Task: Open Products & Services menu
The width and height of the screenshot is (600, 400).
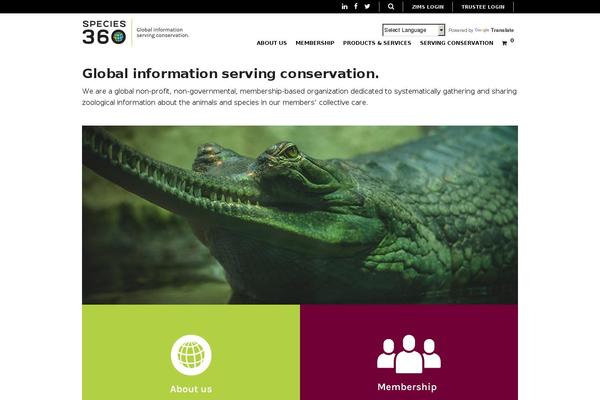Action: point(377,43)
